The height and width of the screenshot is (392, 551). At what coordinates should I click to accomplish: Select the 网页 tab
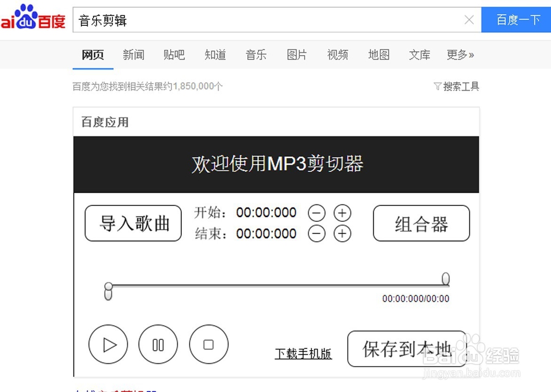[x=93, y=55]
